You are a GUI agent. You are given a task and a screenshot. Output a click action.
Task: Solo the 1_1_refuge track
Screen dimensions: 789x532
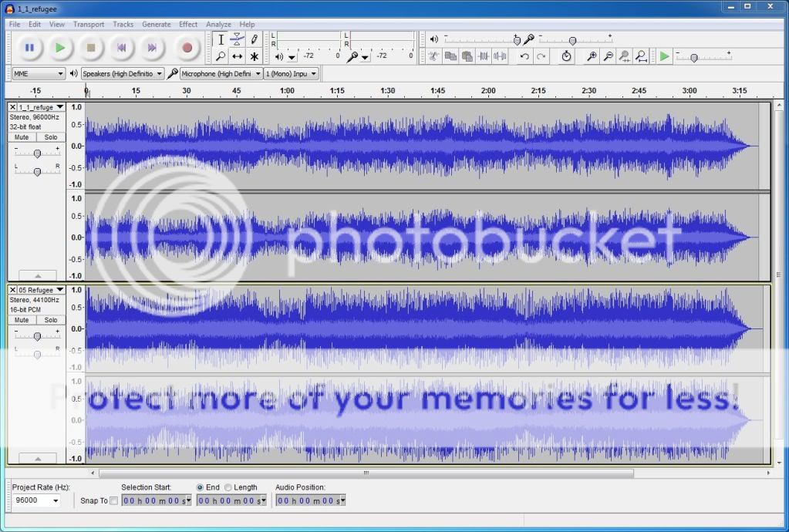50,136
